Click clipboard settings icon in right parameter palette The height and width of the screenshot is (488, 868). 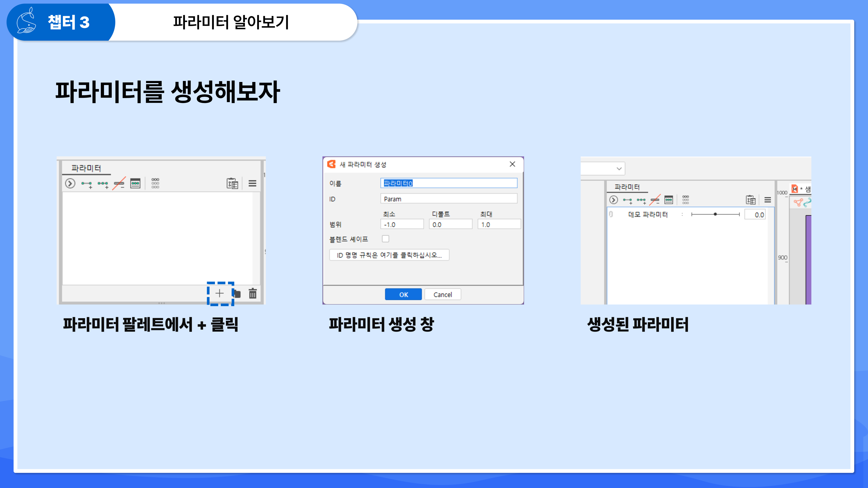coord(750,200)
